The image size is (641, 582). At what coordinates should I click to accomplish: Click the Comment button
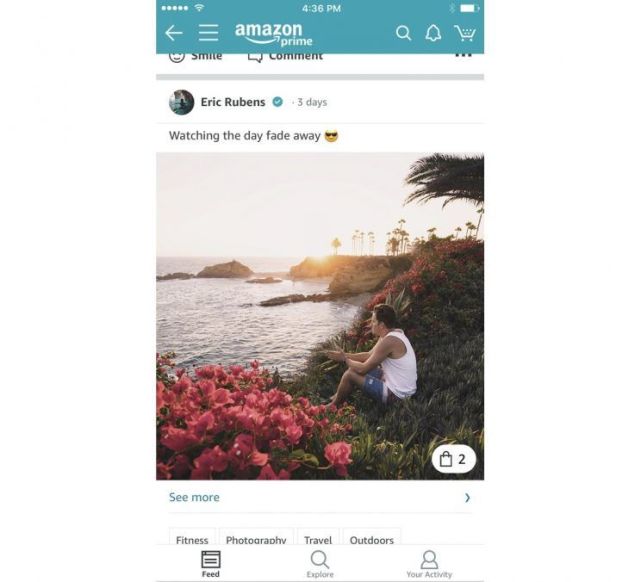(285, 56)
